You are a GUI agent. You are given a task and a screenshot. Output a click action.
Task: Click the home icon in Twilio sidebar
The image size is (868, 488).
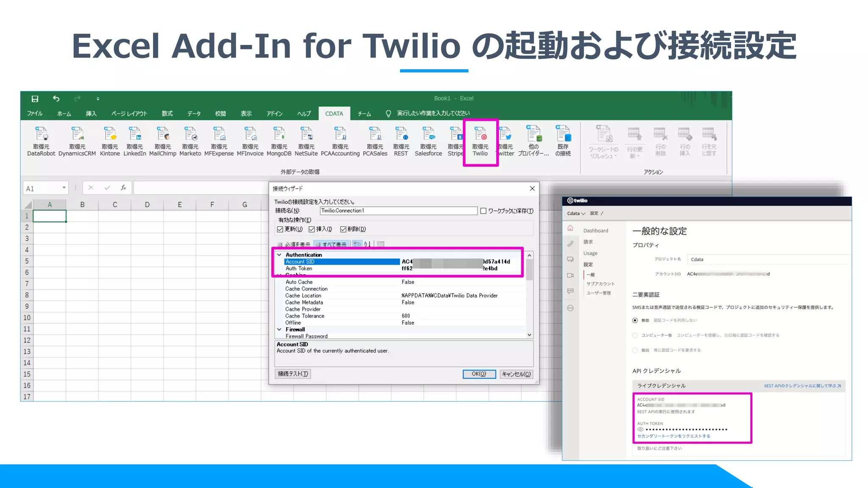[570, 228]
